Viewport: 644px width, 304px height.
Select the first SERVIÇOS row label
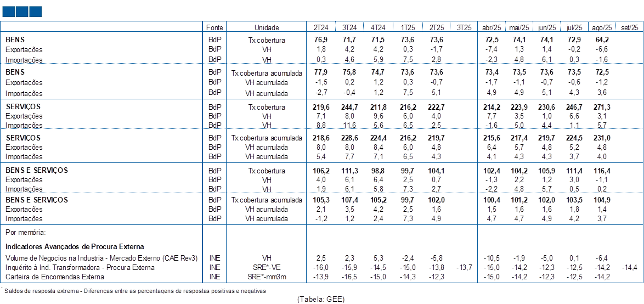tap(22, 106)
